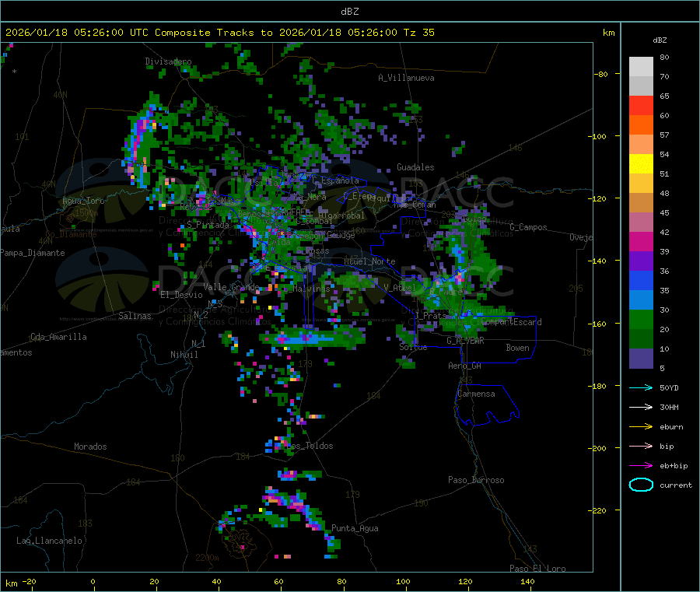Click the cyan 'current' ellipse legend icon
The width and height of the screenshot is (700, 592).
tap(641, 485)
